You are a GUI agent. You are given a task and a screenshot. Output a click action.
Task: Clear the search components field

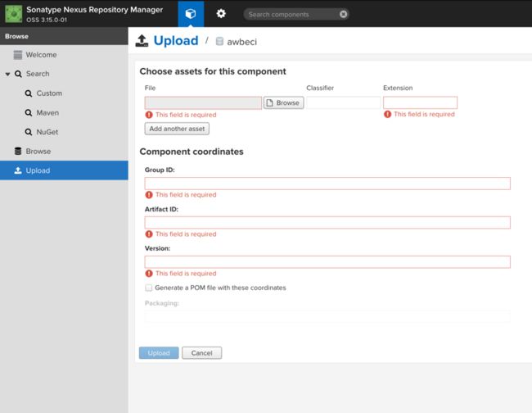click(344, 14)
